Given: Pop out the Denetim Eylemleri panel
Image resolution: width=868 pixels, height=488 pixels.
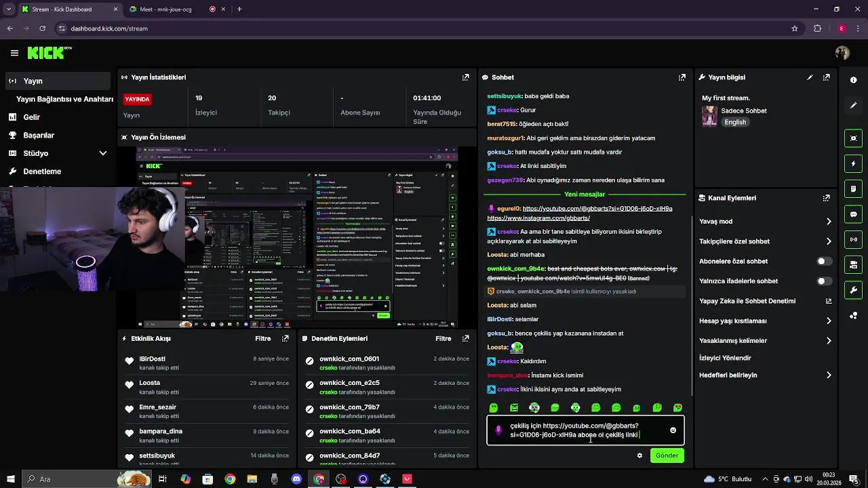Looking at the screenshot, I should pos(465,338).
